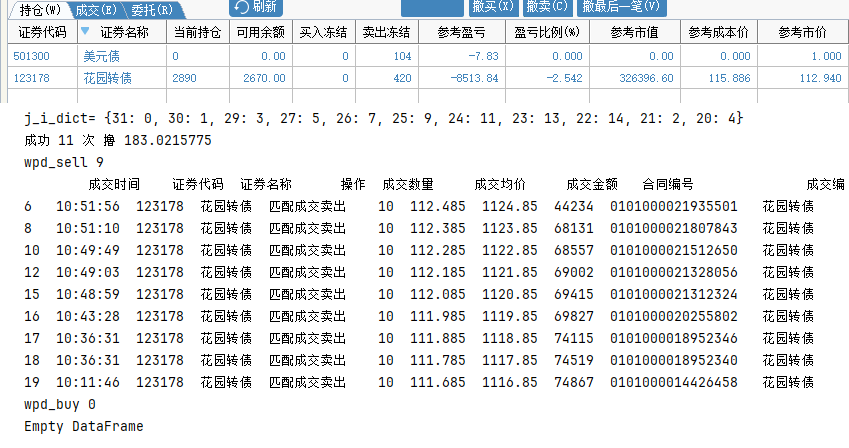Click trade time 10:51:10
Screen dimensions: 849x448
[x=88, y=228]
